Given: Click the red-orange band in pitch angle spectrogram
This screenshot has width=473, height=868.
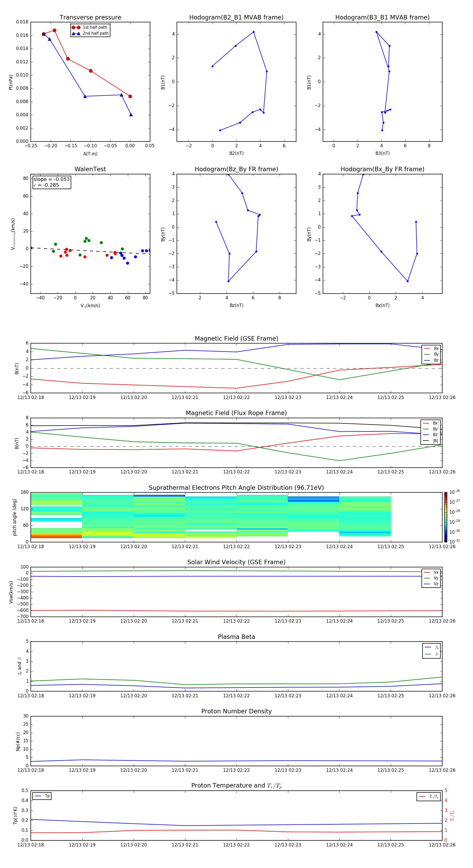Looking at the screenshot, I should pos(56,536).
